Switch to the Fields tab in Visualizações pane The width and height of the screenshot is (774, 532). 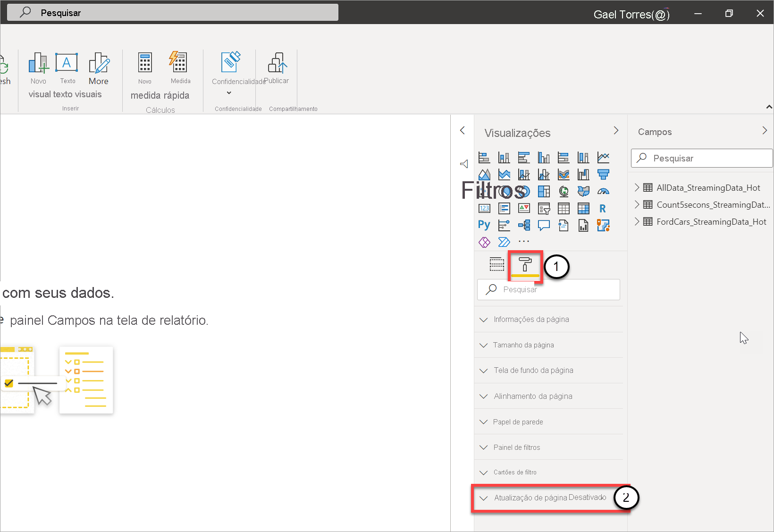pyautogui.click(x=497, y=264)
